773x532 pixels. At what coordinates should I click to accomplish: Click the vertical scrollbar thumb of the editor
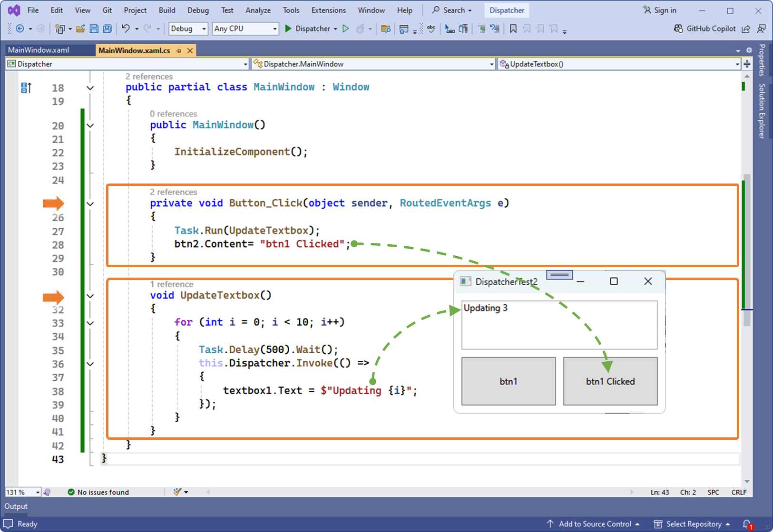pos(747,250)
